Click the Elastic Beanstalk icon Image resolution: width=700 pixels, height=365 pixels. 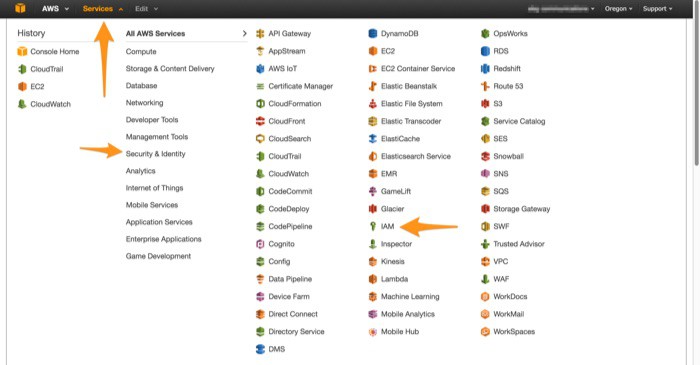coord(373,86)
